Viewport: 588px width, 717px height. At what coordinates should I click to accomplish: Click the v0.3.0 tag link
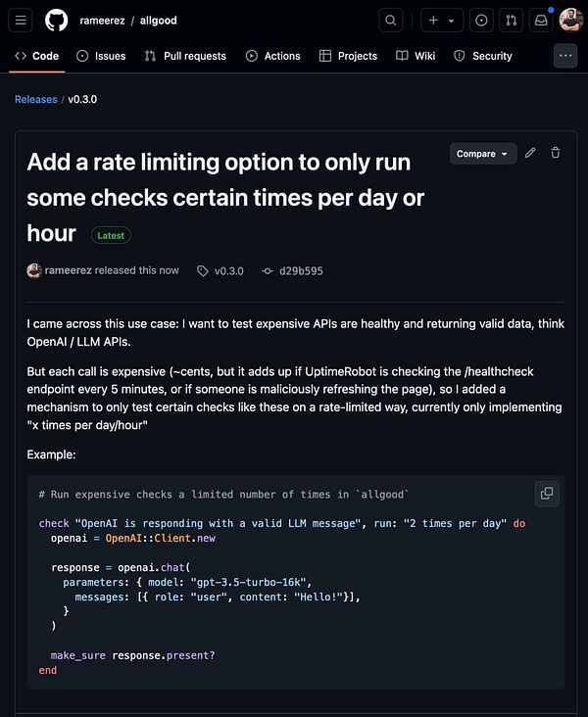[x=228, y=270]
